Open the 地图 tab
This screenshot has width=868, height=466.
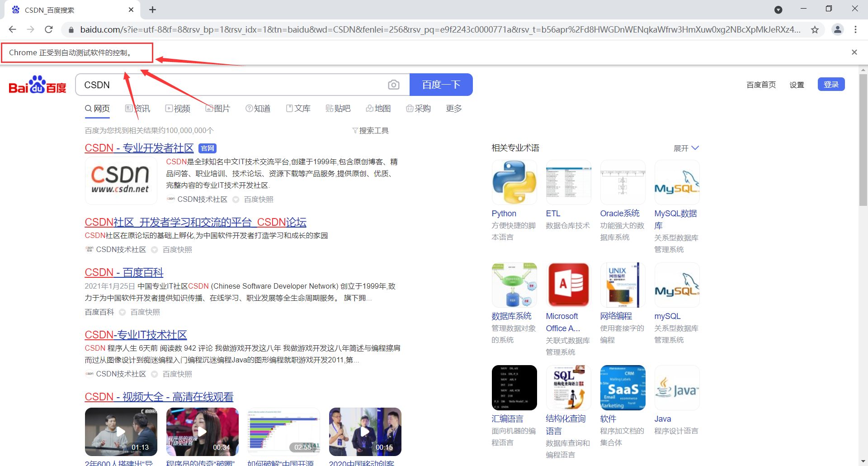(378, 109)
